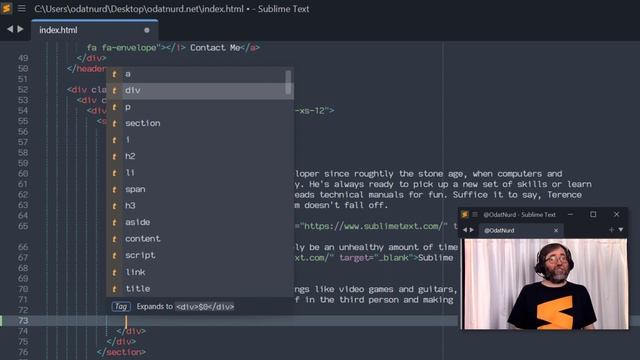Click the 'Contact Me' text on the top line
Viewport: 640px width, 360px height.
(x=215, y=48)
